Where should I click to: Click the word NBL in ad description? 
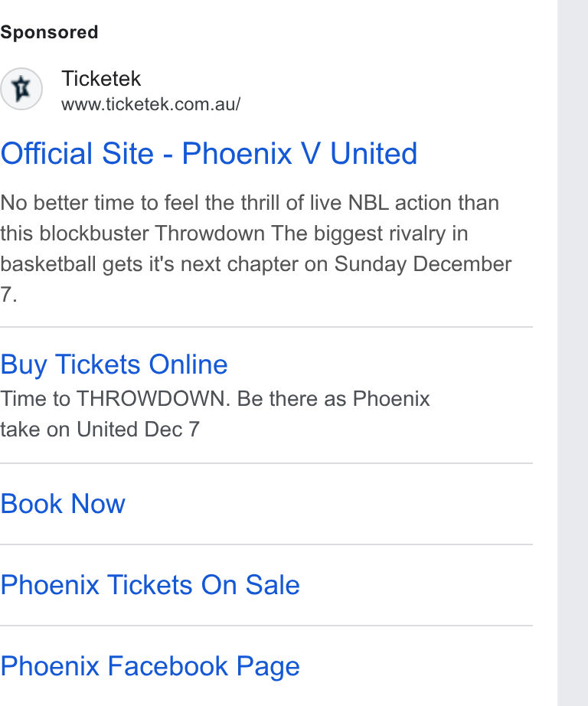click(x=368, y=203)
